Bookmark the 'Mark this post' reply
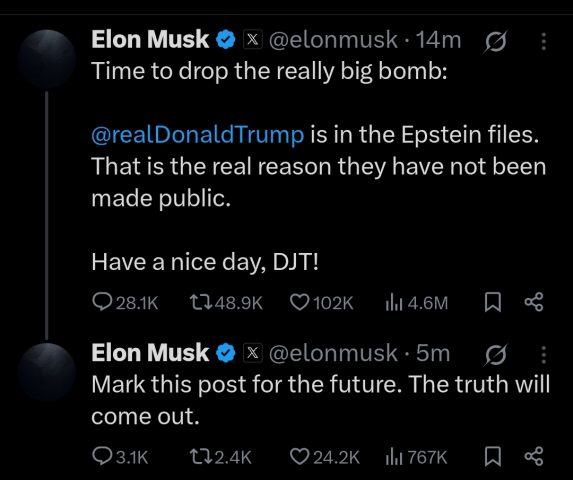This screenshot has width=573, height=480. point(492,457)
